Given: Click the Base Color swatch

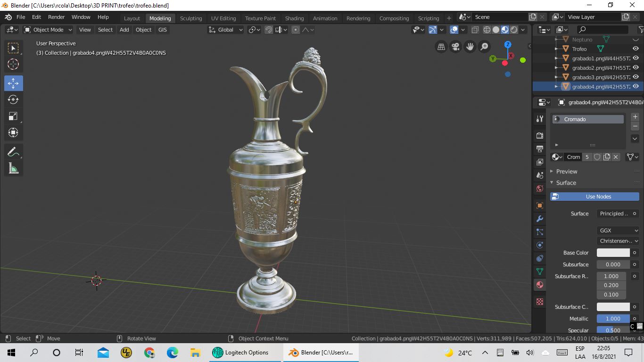Looking at the screenshot, I should pos(613,253).
